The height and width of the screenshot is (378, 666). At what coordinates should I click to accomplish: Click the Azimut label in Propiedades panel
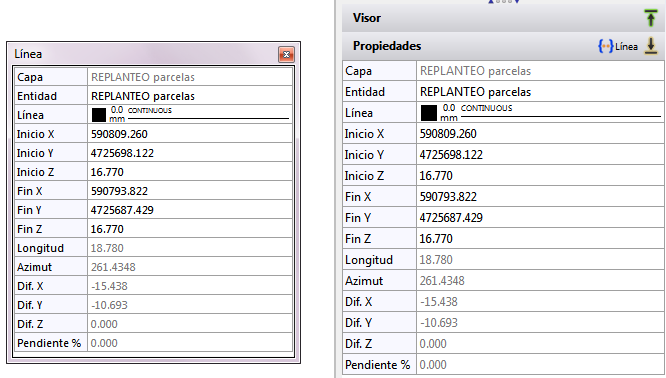[364, 281]
